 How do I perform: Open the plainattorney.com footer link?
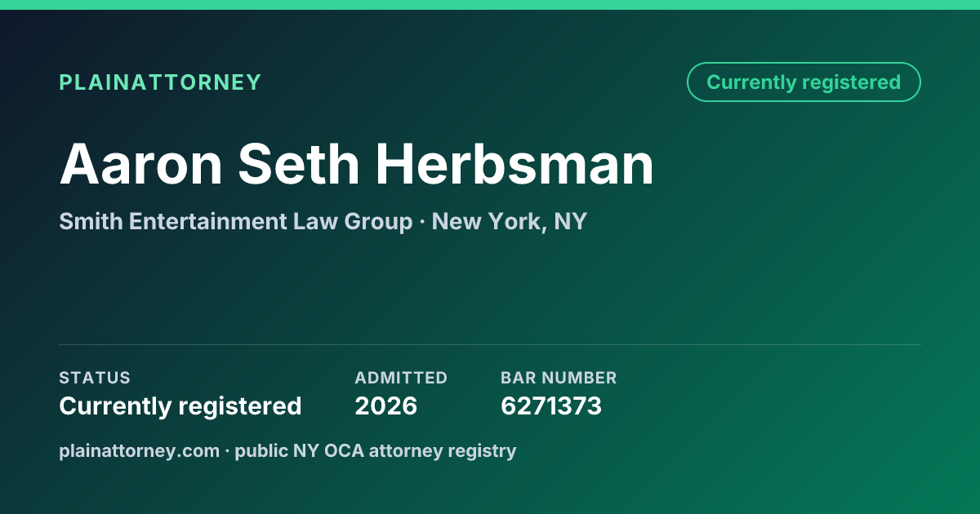click(x=140, y=450)
